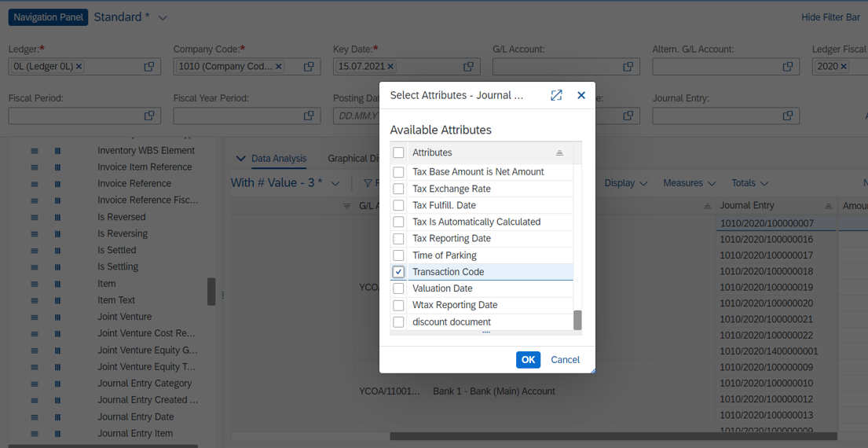Open Totals dropdown menu

pyautogui.click(x=749, y=183)
